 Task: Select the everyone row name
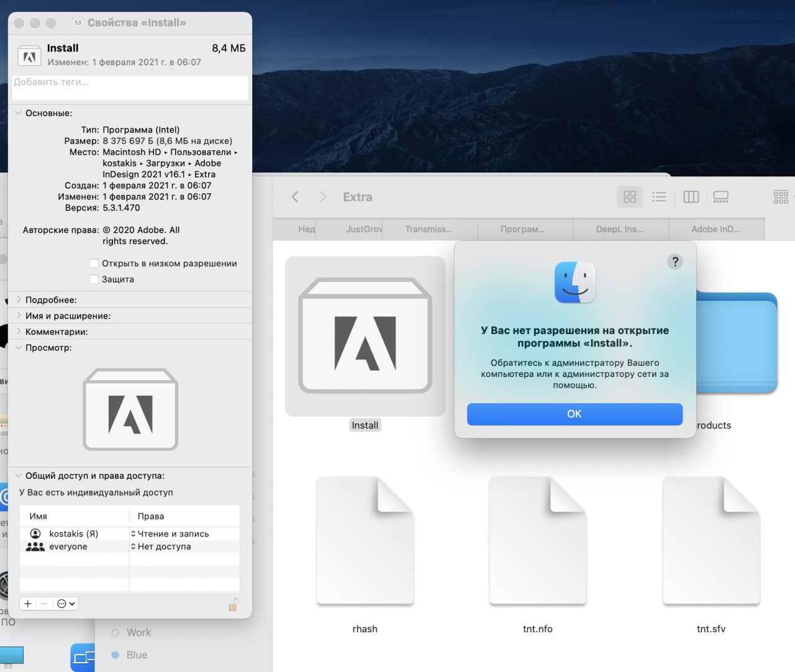[68, 547]
